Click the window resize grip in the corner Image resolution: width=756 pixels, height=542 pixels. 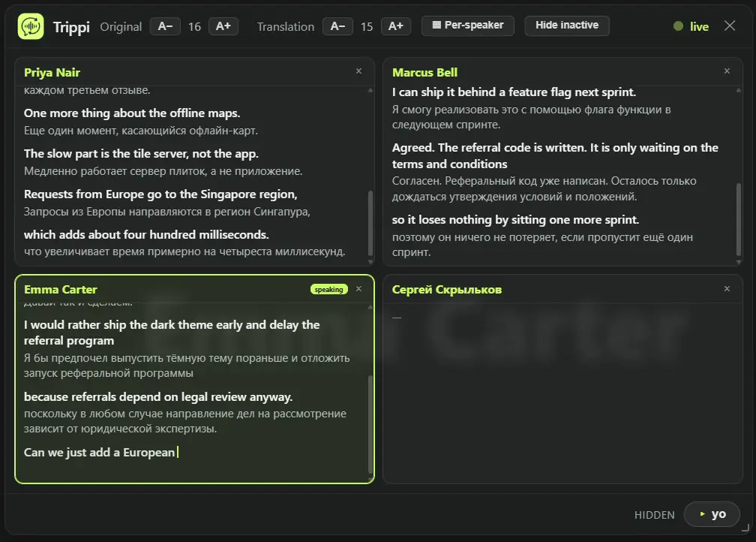(745, 528)
